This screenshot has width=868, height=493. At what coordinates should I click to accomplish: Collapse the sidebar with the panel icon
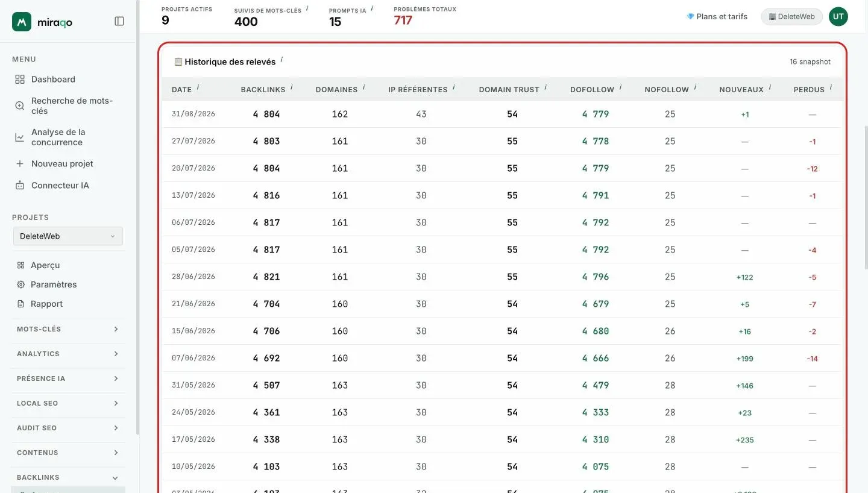click(x=119, y=21)
